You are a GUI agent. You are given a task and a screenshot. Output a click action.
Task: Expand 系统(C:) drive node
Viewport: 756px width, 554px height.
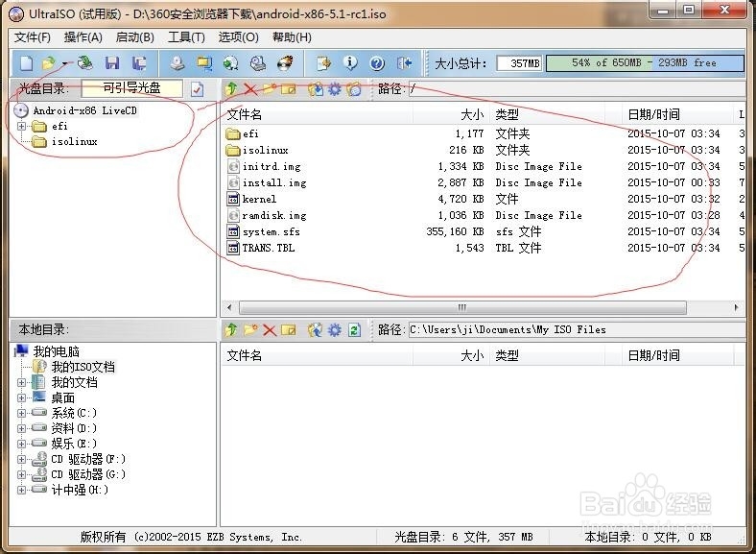[x=21, y=413]
